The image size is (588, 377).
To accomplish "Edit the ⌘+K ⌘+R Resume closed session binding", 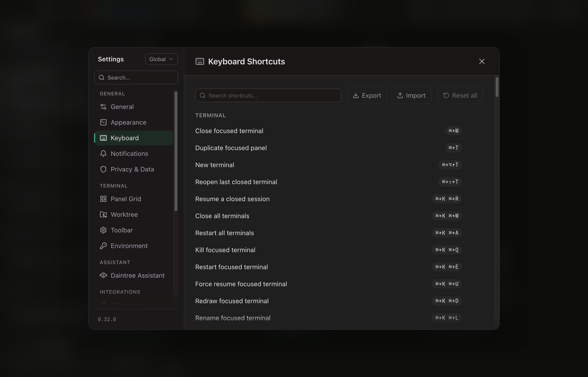I will 447,199.
